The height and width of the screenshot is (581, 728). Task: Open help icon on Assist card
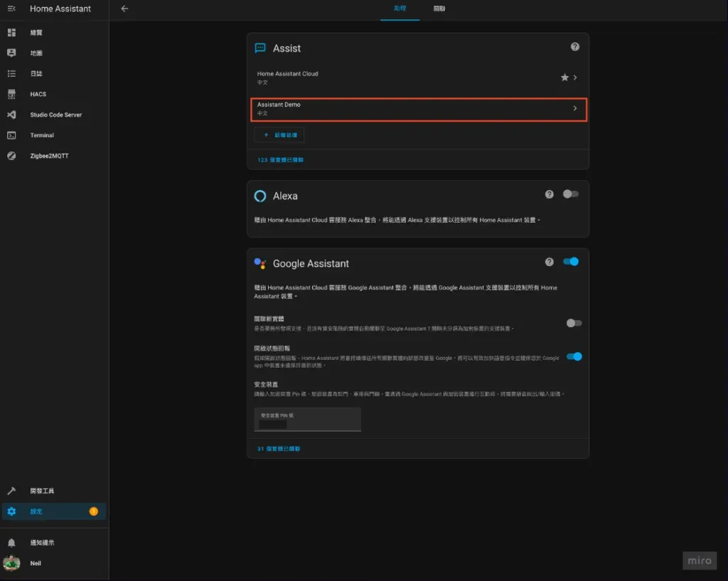pyautogui.click(x=574, y=47)
